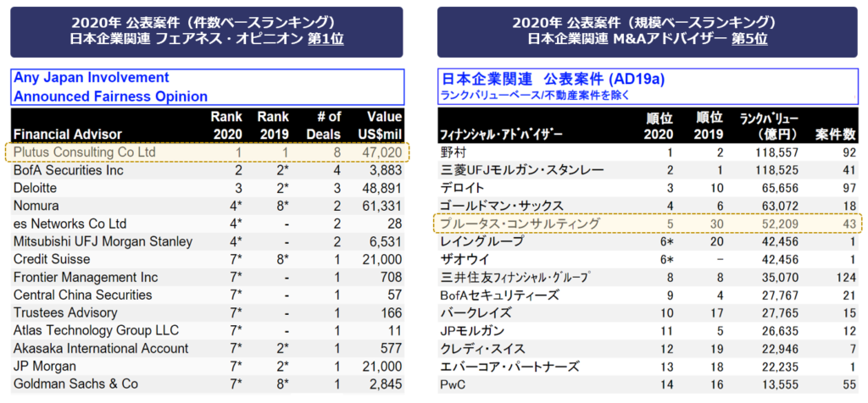Select 'Goldman Sachs & Co' advisor entry
The width and height of the screenshot is (868, 403).
pyautogui.click(x=75, y=384)
